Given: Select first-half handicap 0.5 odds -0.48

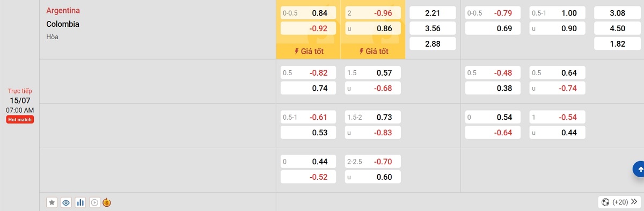Looking at the screenshot, I should click(x=492, y=72).
